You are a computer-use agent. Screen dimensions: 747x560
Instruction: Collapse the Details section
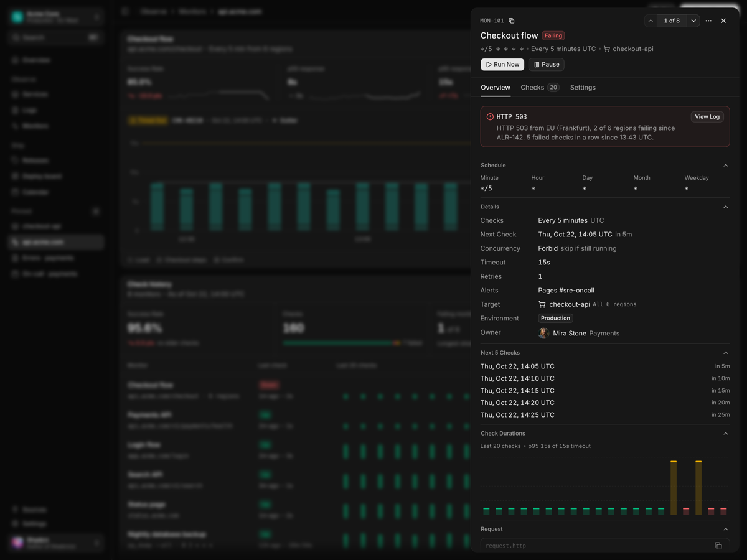(x=726, y=207)
